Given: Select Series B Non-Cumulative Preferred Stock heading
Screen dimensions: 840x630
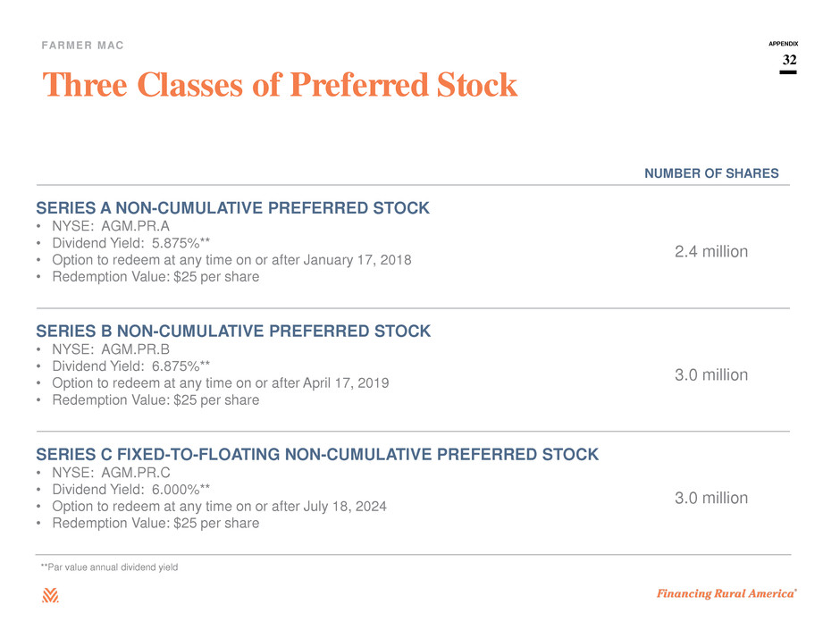Looking at the screenshot, I should coord(233,331).
